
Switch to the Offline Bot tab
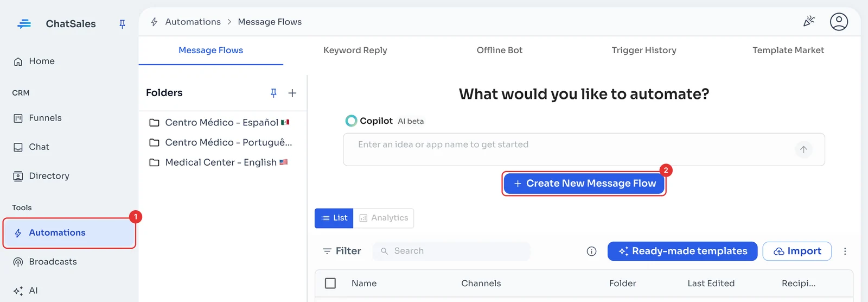coord(500,51)
